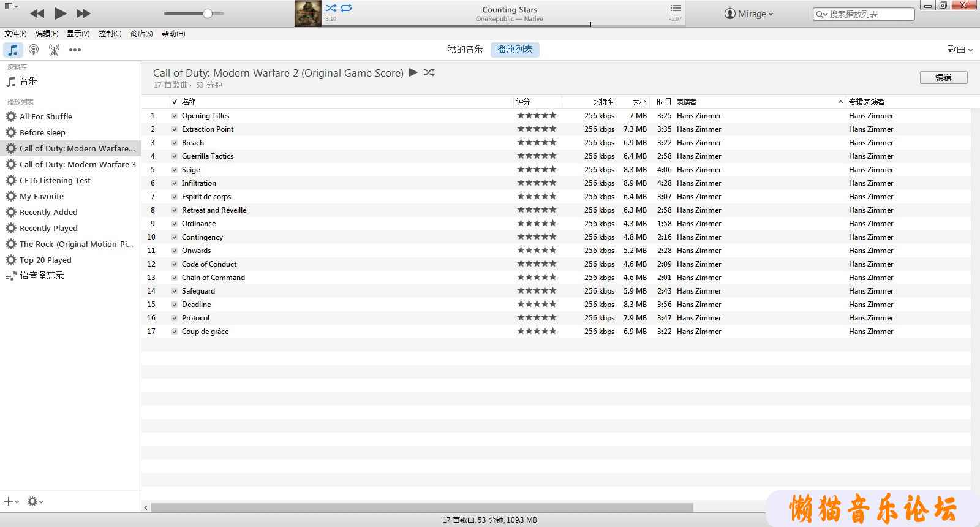Toggle the header check-all checkbox
The width and height of the screenshot is (980, 527).
[x=175, y=102]
